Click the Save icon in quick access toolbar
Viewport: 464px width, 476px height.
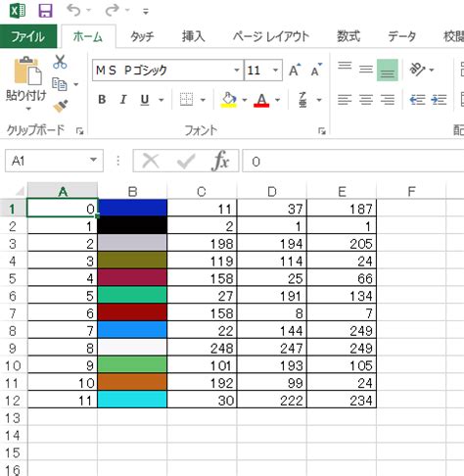(45, 11)
